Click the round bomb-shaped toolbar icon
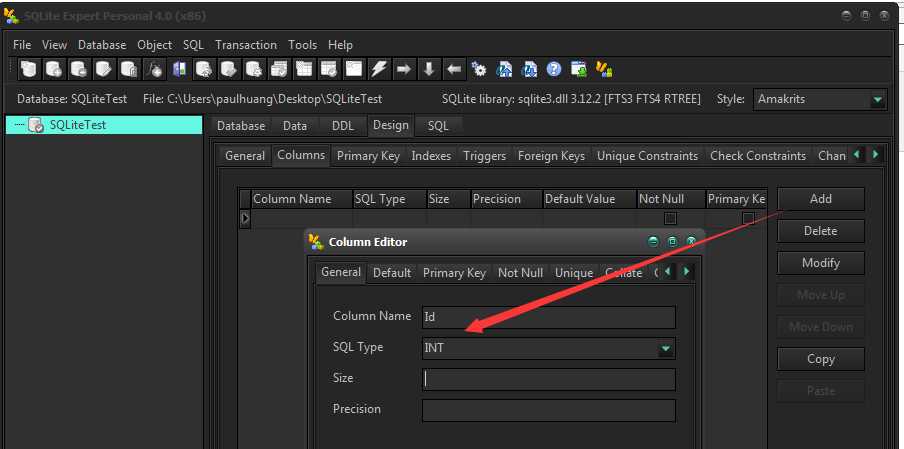This screenshot has height=449, width=904. tap(155, 69)
